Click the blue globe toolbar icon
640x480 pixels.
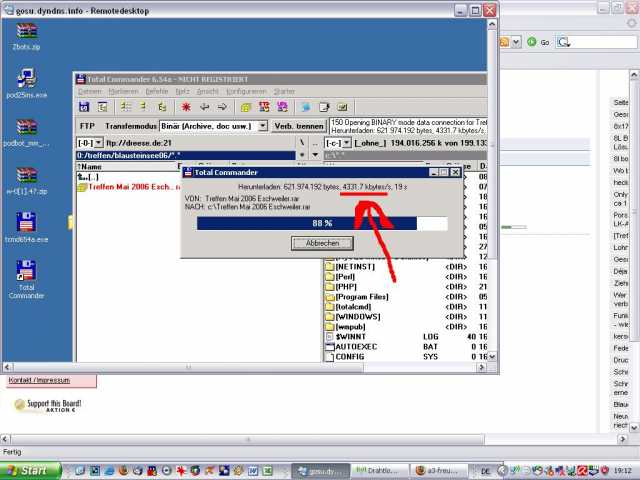click(x=306, y=107)
